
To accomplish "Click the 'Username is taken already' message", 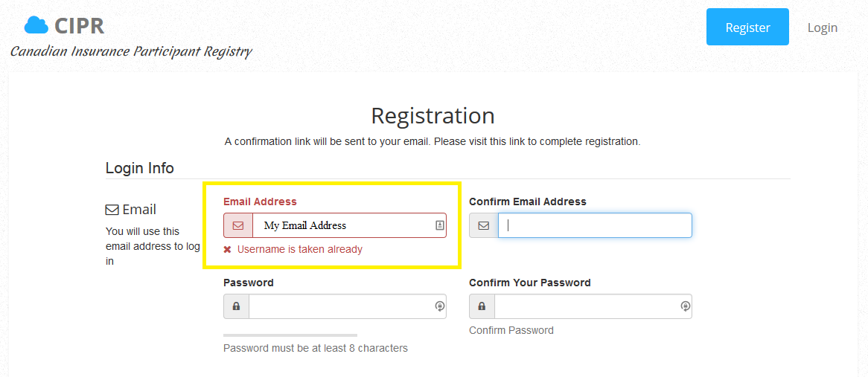I will click(300, 249).
